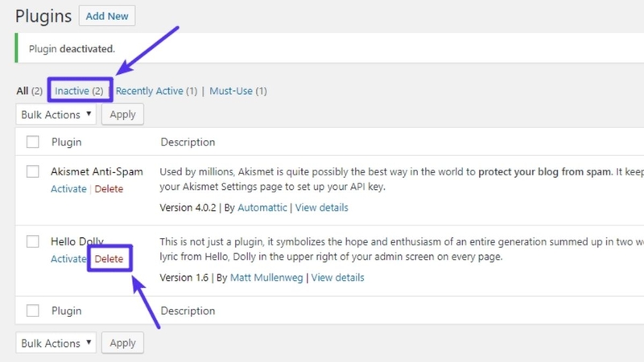The width and height of the screenshot is (644, 362).
Task: Expand the bottom Bulk Actions dropdown
Action: pos(56,343)
